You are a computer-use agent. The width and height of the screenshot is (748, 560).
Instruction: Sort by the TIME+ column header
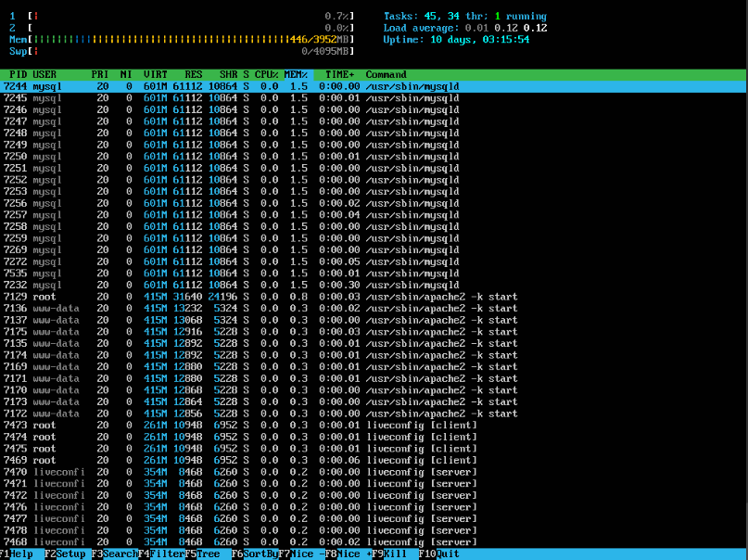(x=340, y=74)
